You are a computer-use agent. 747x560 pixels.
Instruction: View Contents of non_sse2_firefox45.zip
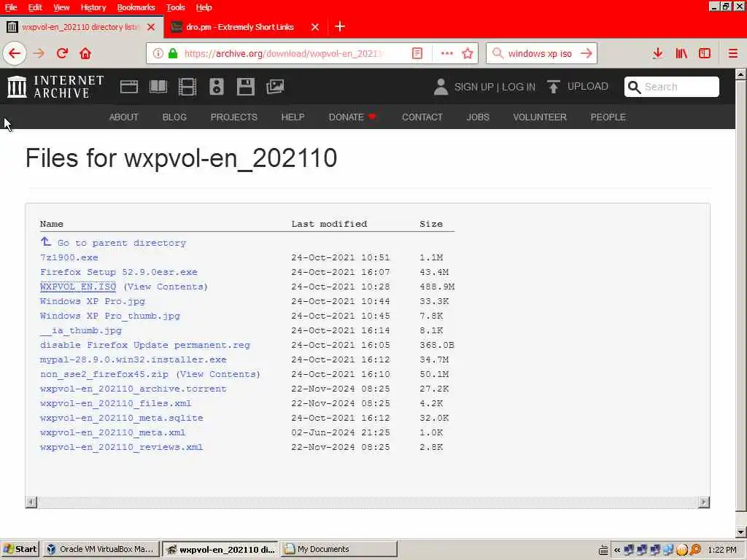coord(218,374)
